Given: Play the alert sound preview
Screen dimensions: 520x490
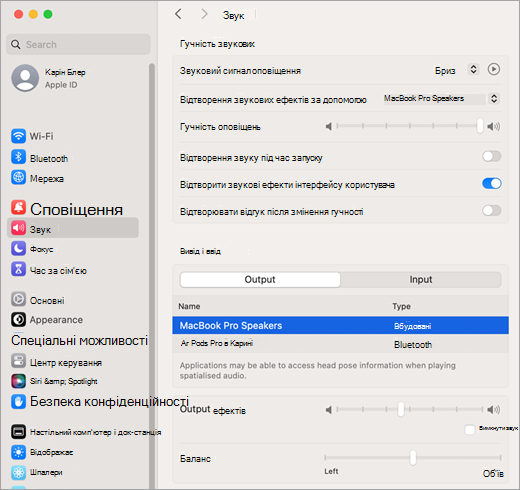Looking at the screenshot, I should [x=494, y=69].
